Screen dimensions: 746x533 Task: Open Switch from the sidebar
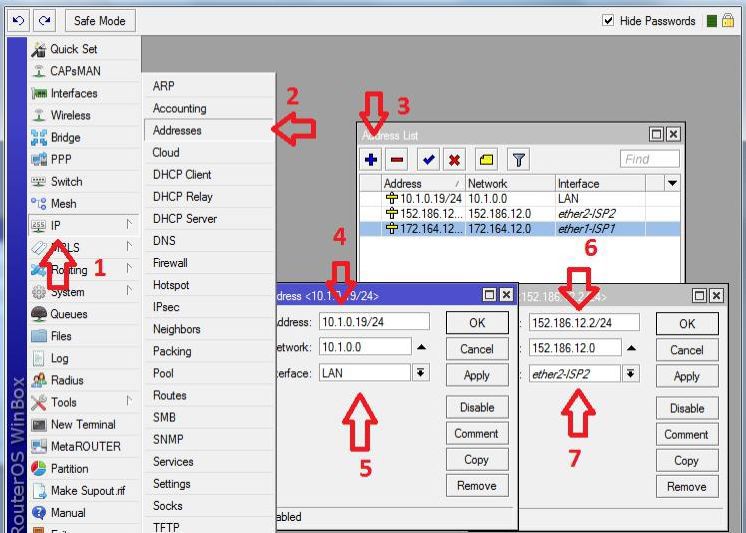coord(85,181)
